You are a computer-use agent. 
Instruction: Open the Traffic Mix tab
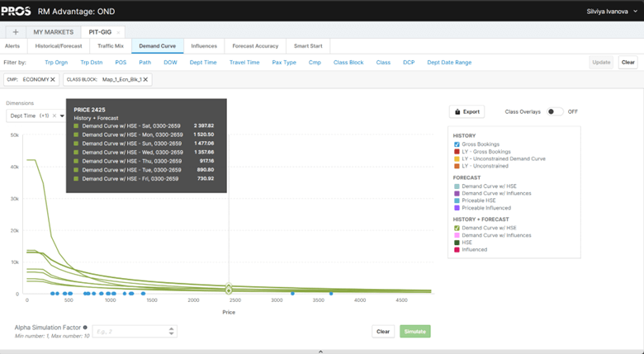pyautogui.click(x=109, y=46)
